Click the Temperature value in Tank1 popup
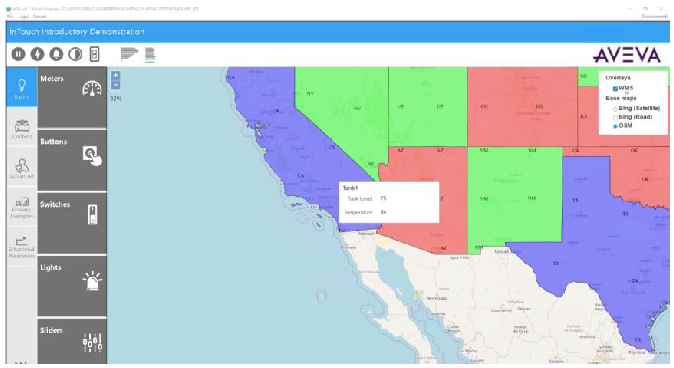Image resolution: width=674 pixels, height=368 pixels. point(383,212)
